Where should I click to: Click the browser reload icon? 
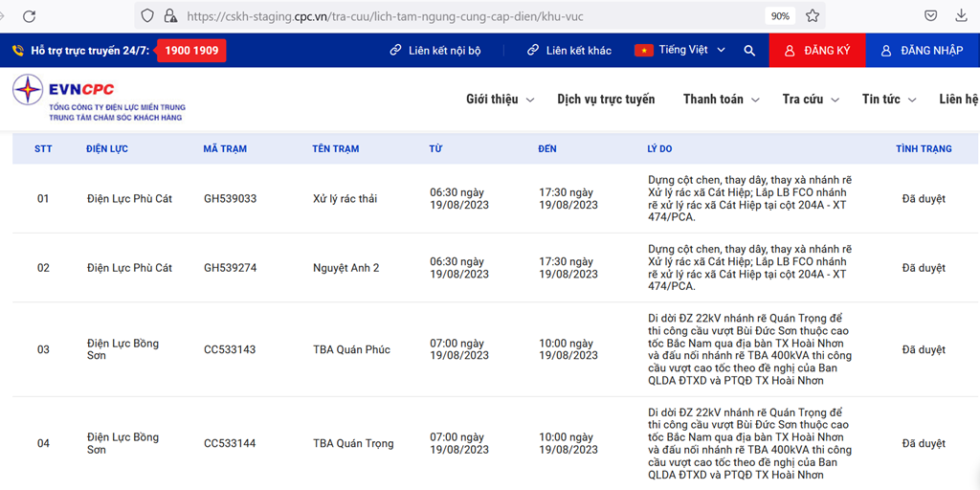29,16
